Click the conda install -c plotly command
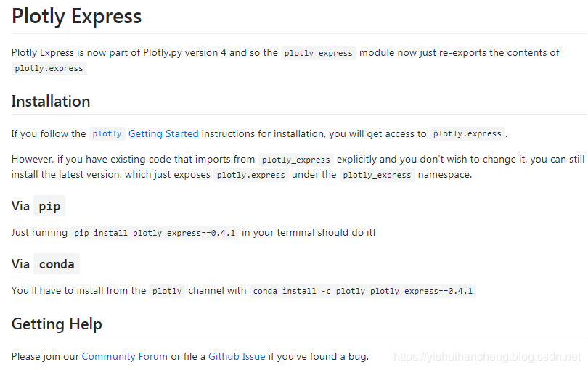The width and height of the screenshot is (588, 370). pos(363,291)
